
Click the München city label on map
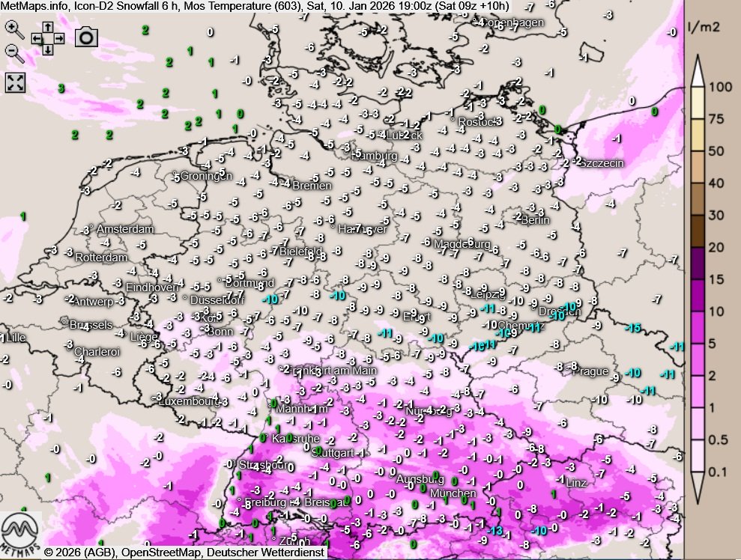[453, 493]
